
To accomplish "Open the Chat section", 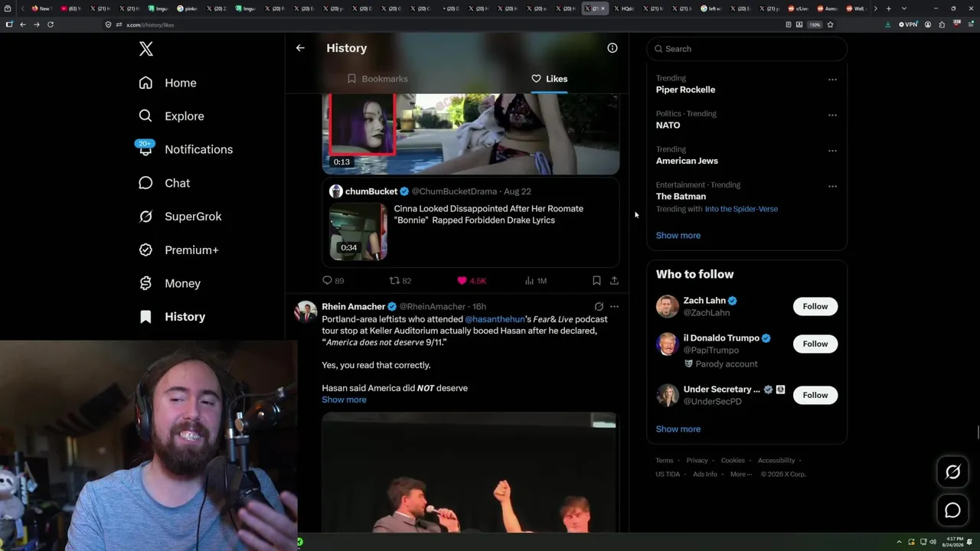I will point(164,183).
